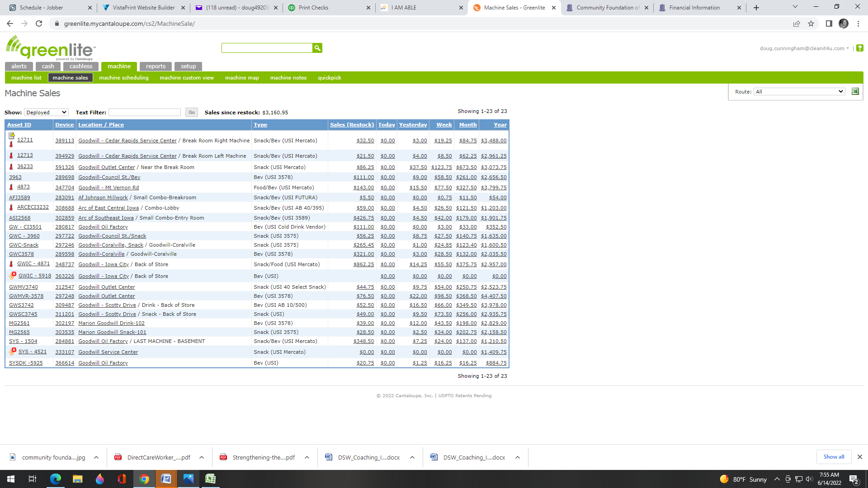Viewport: 868px width, 488px height.
Task: Open machine map submenu
Action: pyautogui.click(x=242, y=78)
